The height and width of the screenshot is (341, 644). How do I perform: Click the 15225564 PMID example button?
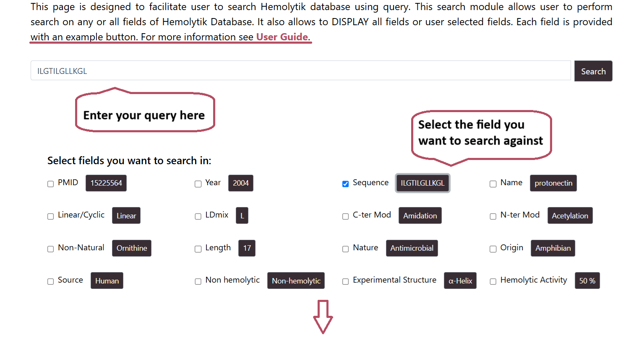click(106, 183)
